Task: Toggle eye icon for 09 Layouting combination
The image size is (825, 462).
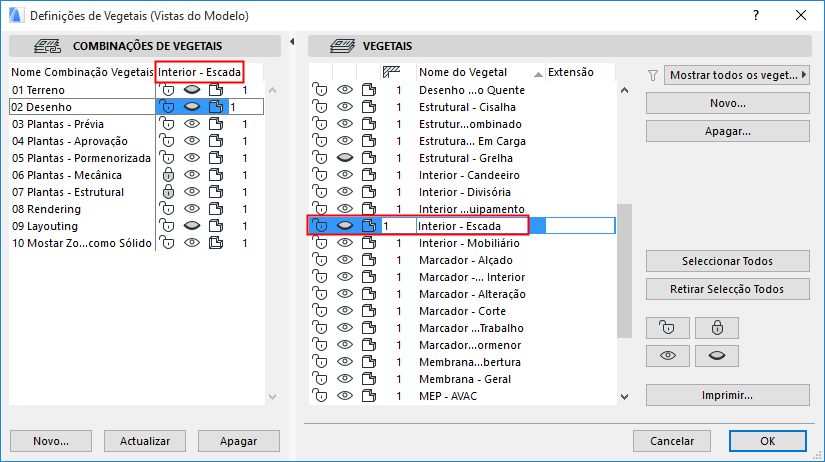Action: [192, 226]
